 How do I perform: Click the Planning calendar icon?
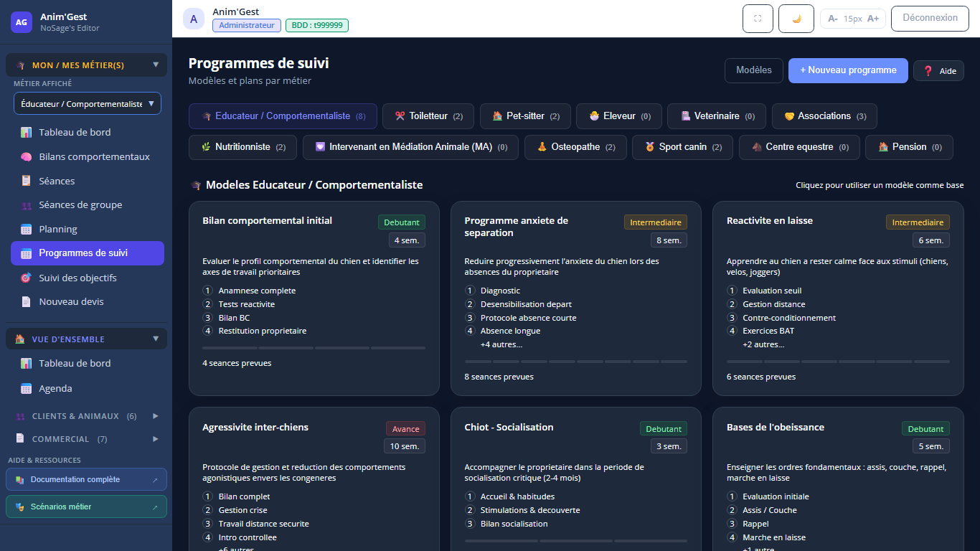click(26, 230)
